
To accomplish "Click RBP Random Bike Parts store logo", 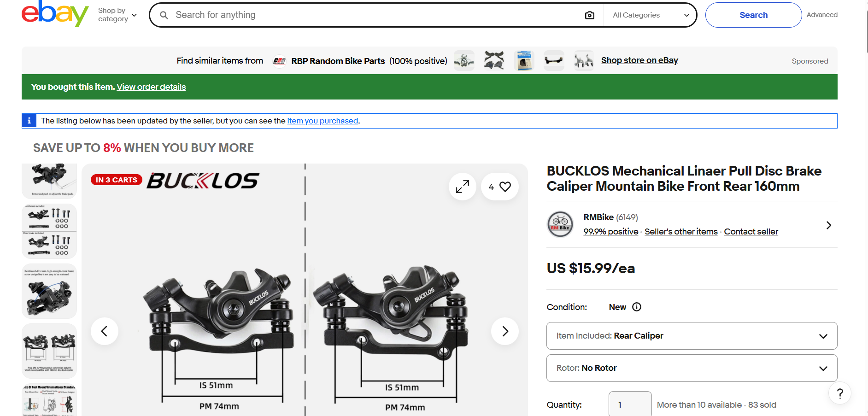I will coord(279,61).
